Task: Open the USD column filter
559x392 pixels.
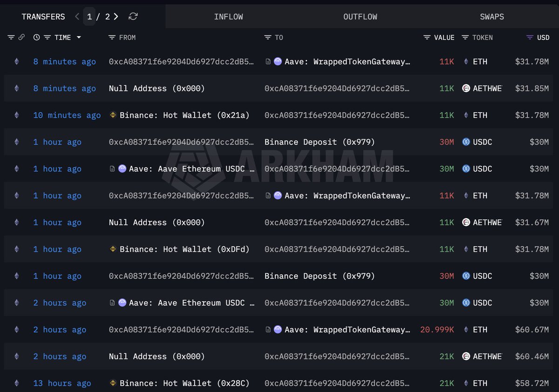Action: tap(530, 37)
